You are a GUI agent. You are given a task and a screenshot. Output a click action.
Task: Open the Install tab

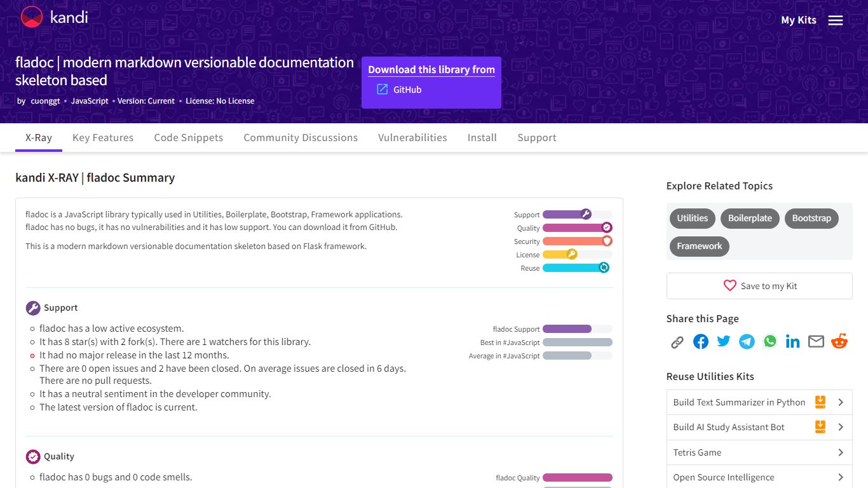[x=482, y=138]
